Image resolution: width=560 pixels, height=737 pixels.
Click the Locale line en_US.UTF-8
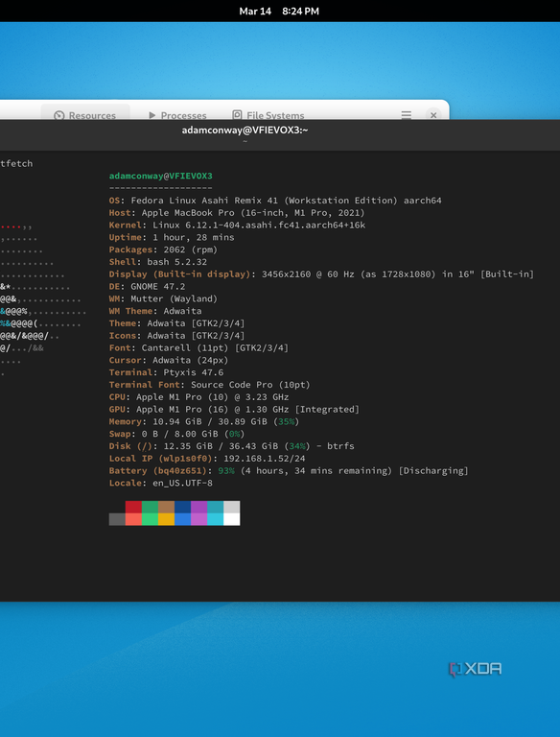click(161, 482)
